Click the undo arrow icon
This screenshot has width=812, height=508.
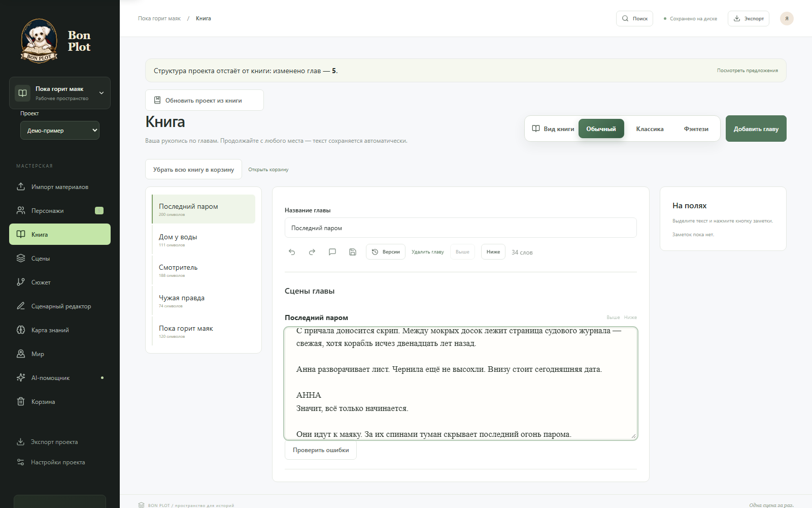pyautogui.click(x=292, y=252)
